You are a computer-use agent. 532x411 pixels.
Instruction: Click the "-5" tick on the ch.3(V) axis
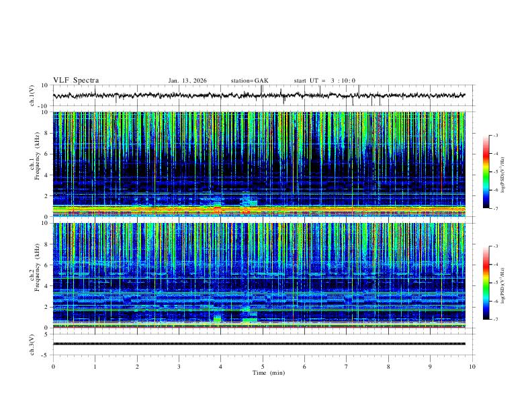pyautogui.click(x=46, y=355)
